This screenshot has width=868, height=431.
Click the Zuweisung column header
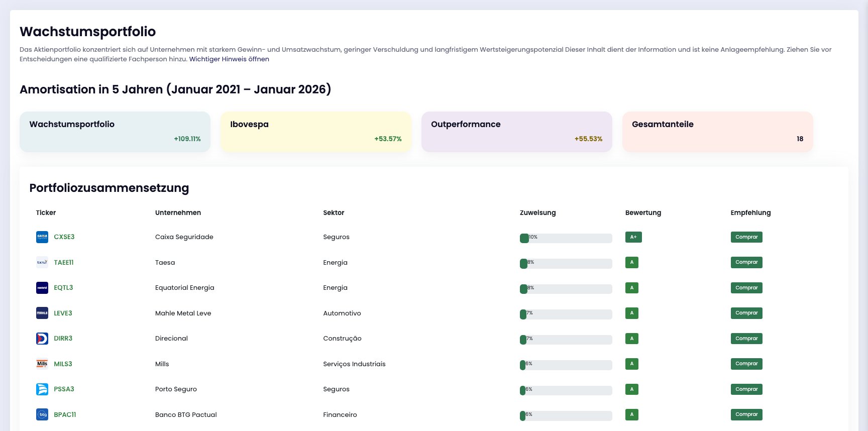(538, 212)
